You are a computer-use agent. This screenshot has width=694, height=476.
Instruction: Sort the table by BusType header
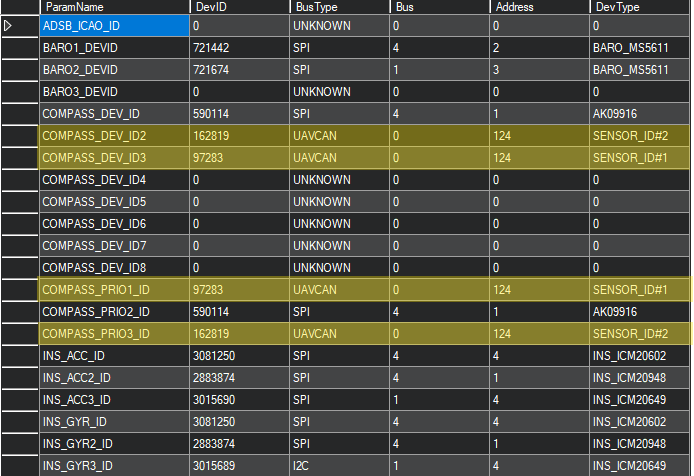coord(338,7)
